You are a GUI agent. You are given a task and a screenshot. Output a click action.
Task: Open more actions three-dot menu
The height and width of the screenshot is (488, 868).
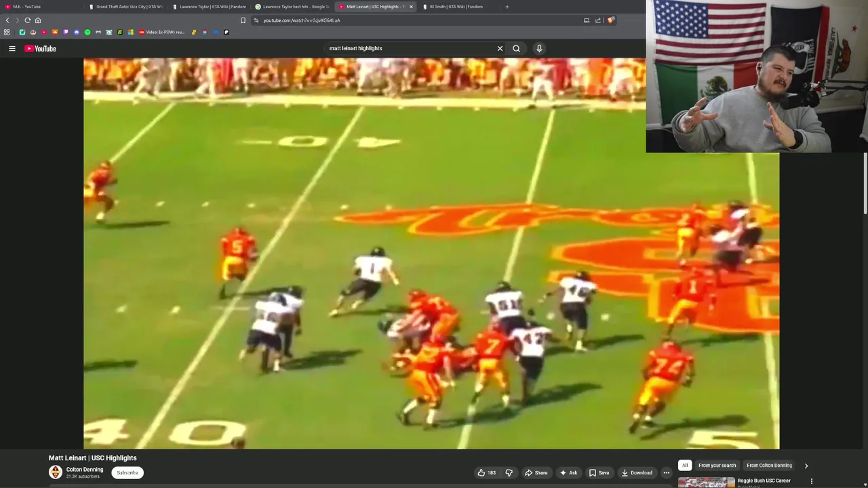[666, 473]
